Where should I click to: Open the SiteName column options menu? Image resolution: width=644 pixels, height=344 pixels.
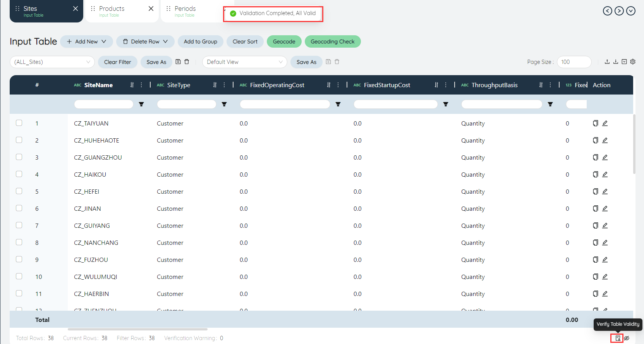pos(141,85)
